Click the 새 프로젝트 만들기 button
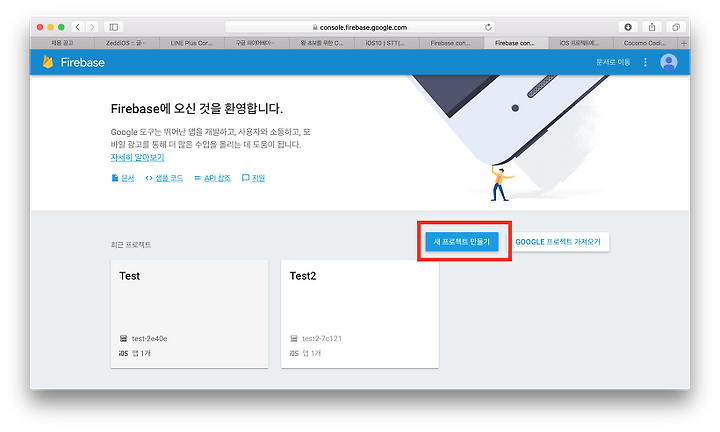720x432 pixels. tap(461, 241)
